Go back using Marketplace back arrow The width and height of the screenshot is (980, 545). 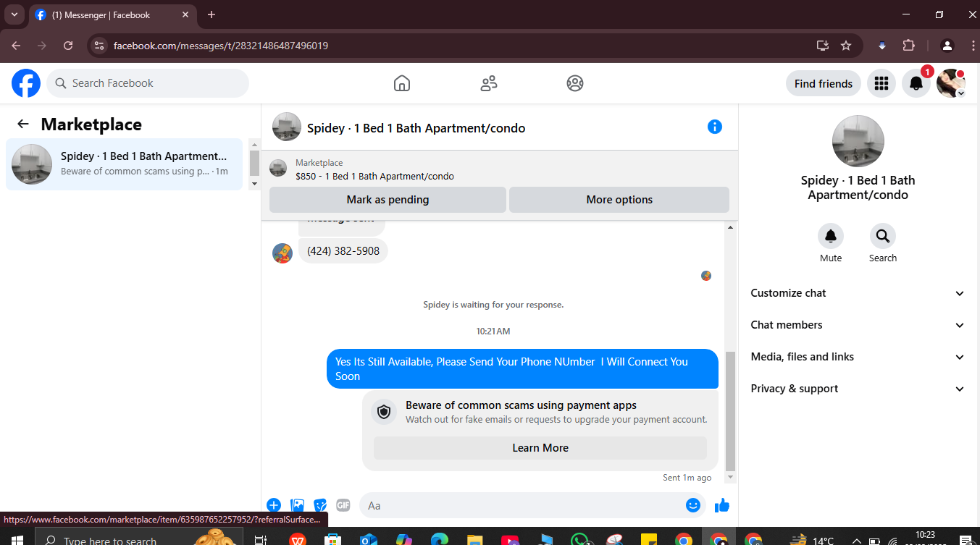pos(23,124)
